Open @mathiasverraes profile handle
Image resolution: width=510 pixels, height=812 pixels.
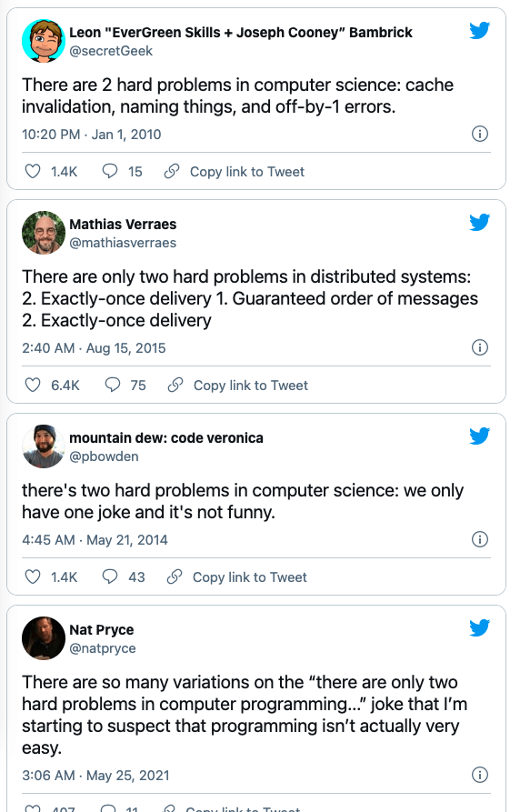point(123,243)
